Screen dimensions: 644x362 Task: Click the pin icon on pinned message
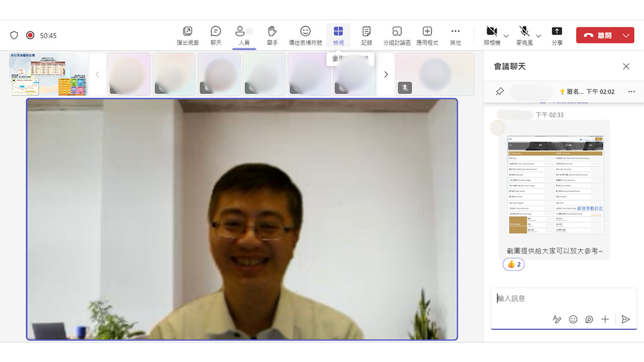pos(499,92)
